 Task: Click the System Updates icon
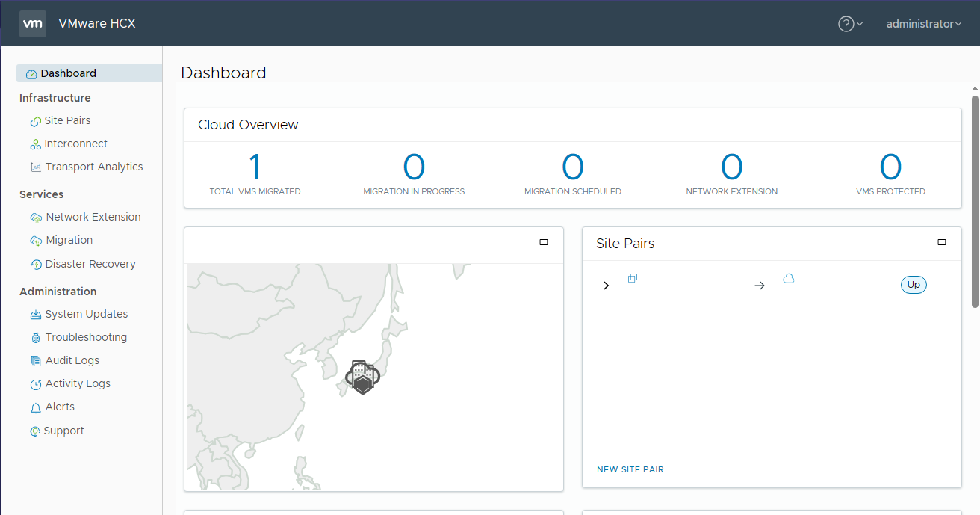pyautogui.click(x=36, y=315)
